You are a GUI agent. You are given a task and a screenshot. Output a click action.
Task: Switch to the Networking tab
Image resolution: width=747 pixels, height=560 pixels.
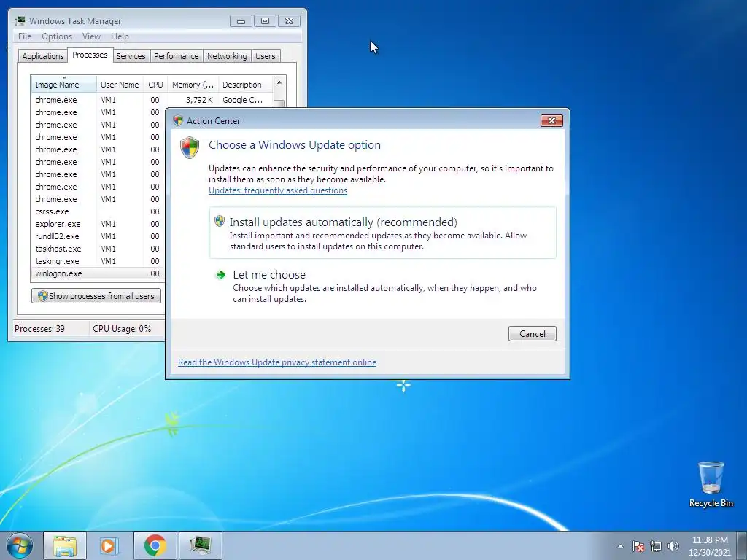pyautogui.click(x=227, y=55)
